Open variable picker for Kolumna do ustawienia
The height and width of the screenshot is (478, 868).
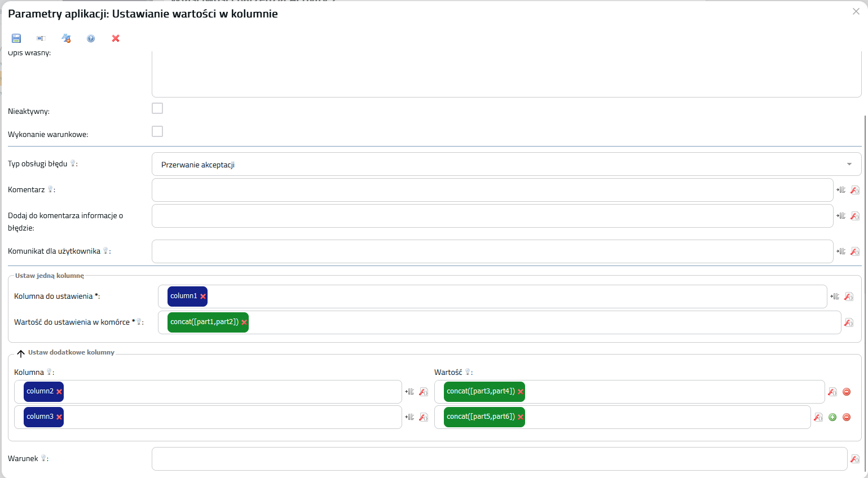(x=835, y=296)
